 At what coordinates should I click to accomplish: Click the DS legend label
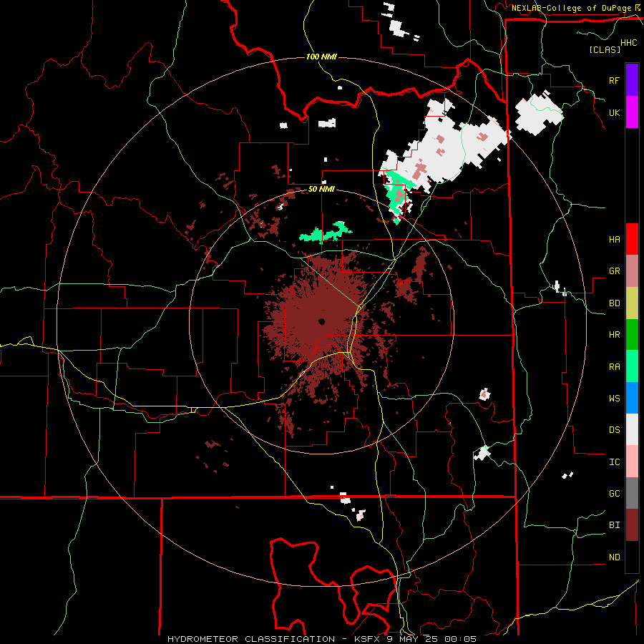coord(614,429)
